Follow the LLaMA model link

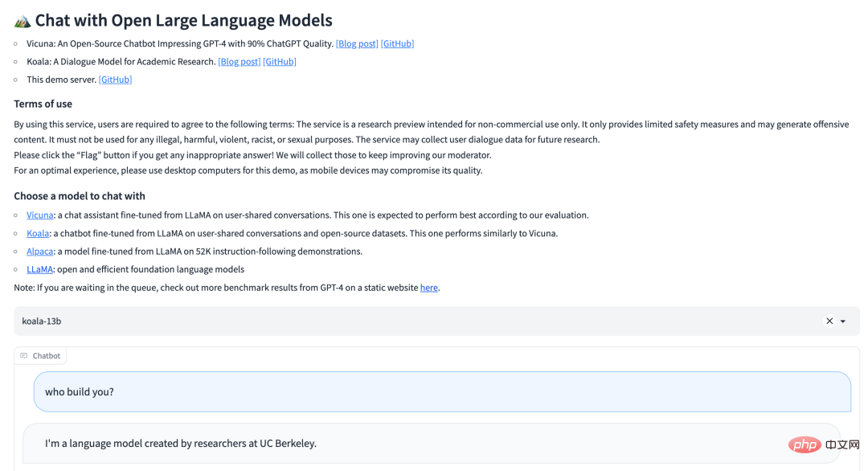40,269
